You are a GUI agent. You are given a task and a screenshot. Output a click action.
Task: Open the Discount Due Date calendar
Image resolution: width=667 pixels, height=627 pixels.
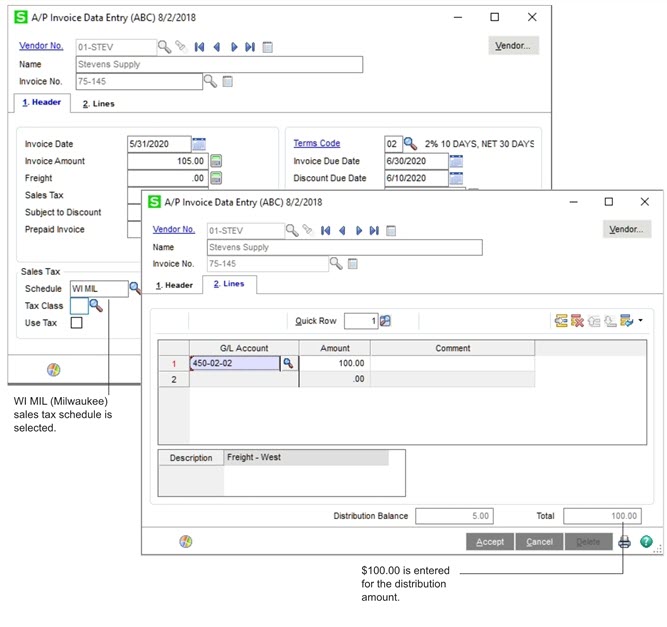456,178
